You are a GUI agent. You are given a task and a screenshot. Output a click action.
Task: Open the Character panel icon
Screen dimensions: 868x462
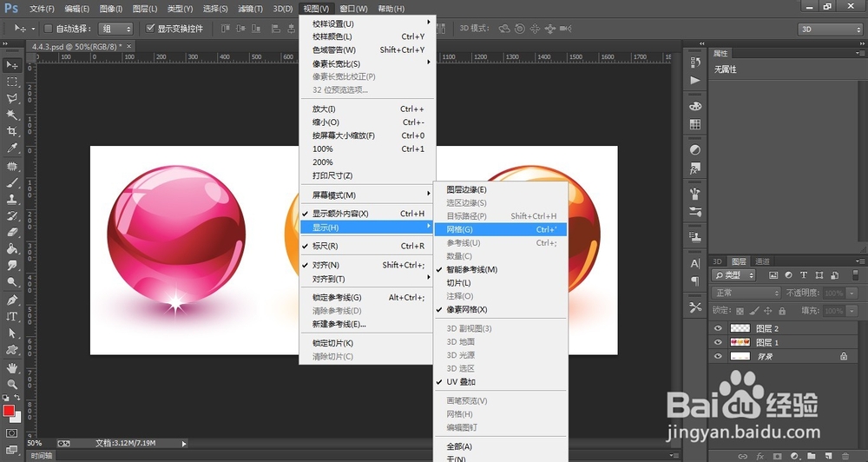pos(695,264)
